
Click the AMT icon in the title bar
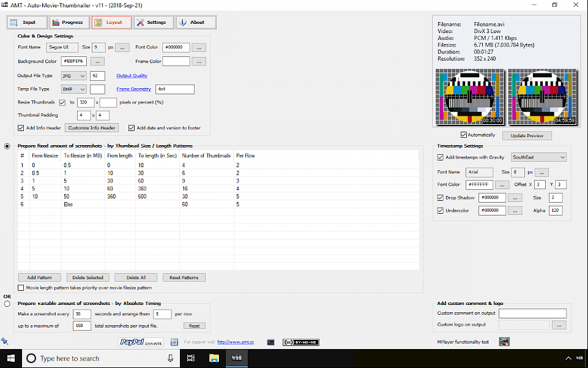(4, 5)
